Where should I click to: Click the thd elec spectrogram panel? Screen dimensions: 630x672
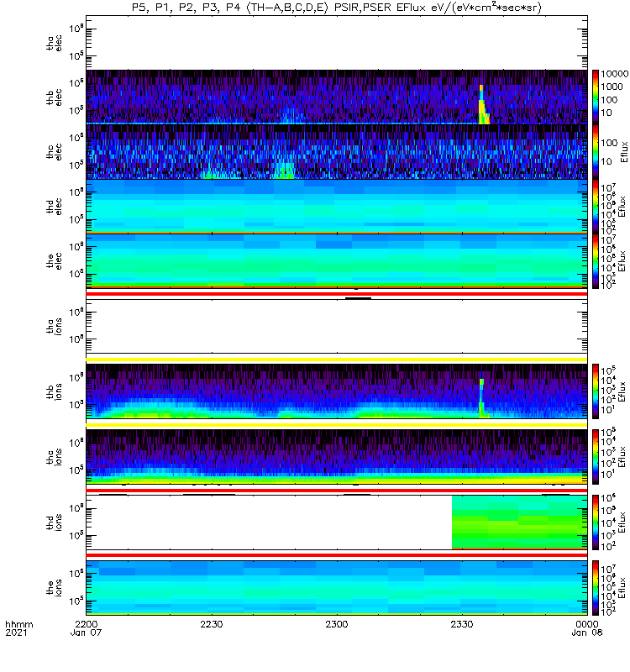click(337, 206)
